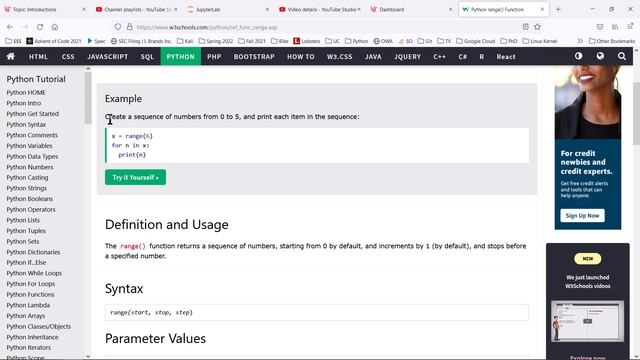640x360 pixels.
Task: Open the search magnifier icon
Action: point(622,56)
